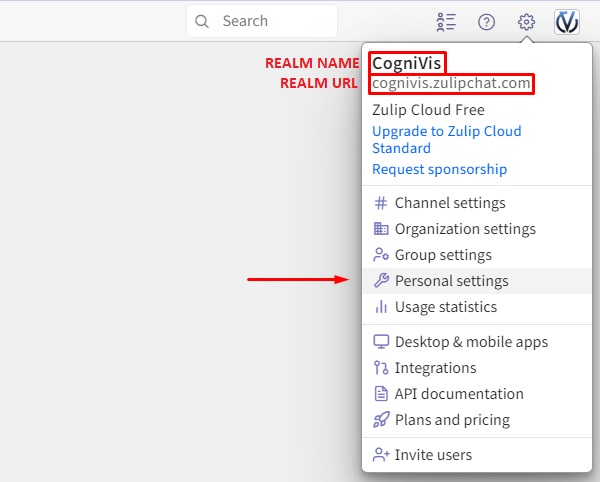Open Channel settings menu item
600x482 pixels.
(x=450, y=203)
